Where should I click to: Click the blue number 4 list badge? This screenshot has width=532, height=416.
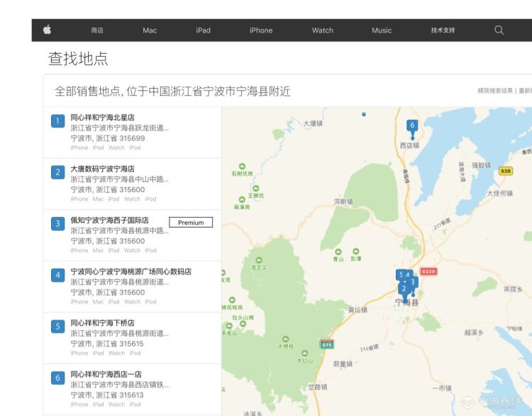coord(57,275)
